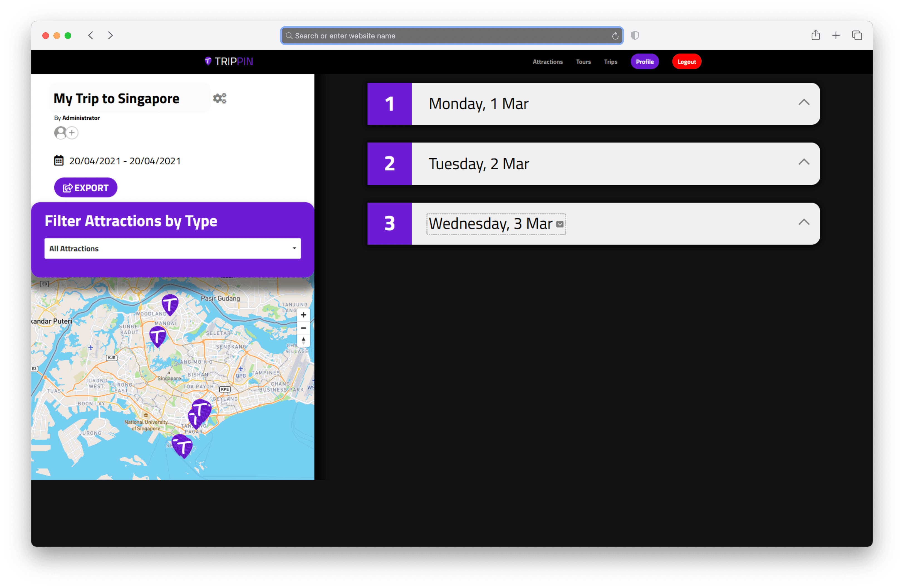Image resolution: width=904 pixels, height=588 pixels.
Task: Collapse the Wednesday, 3 Mar day
Action: 804,222
